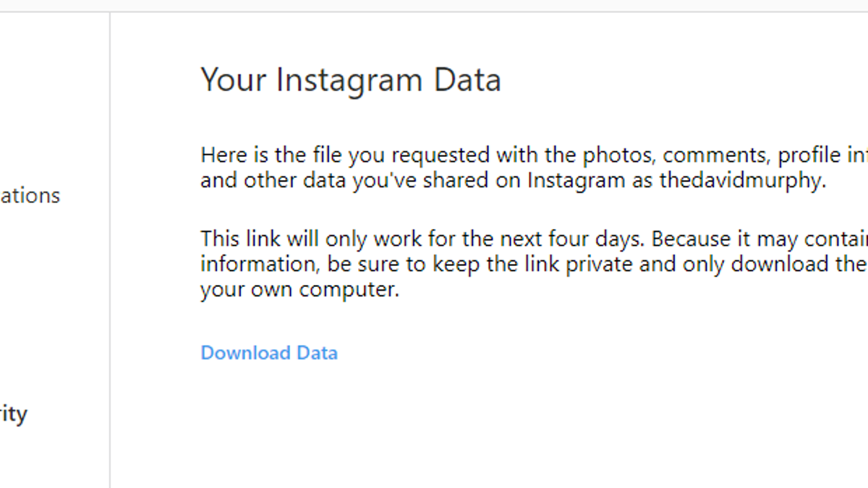Screen dimensions: 868x488
Task: Select the bold sidebar item ending in "rity"
Action: click(x=14, y=415)
